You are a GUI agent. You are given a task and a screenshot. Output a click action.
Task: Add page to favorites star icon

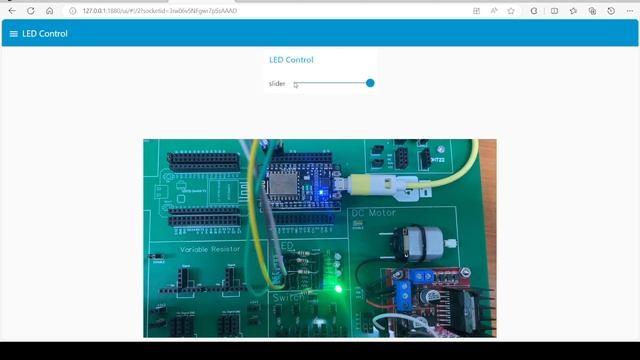pyautogui.click(x=511, y=11)
